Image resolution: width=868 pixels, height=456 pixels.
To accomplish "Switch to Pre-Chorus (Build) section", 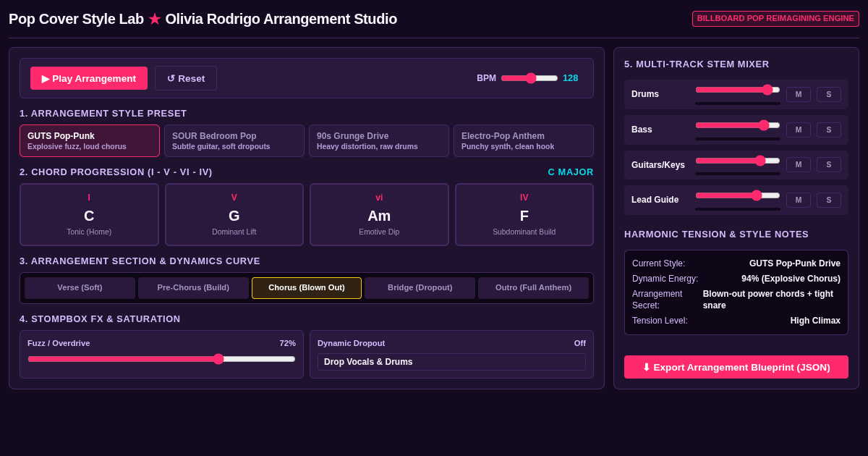I will [x=193, y=287].
